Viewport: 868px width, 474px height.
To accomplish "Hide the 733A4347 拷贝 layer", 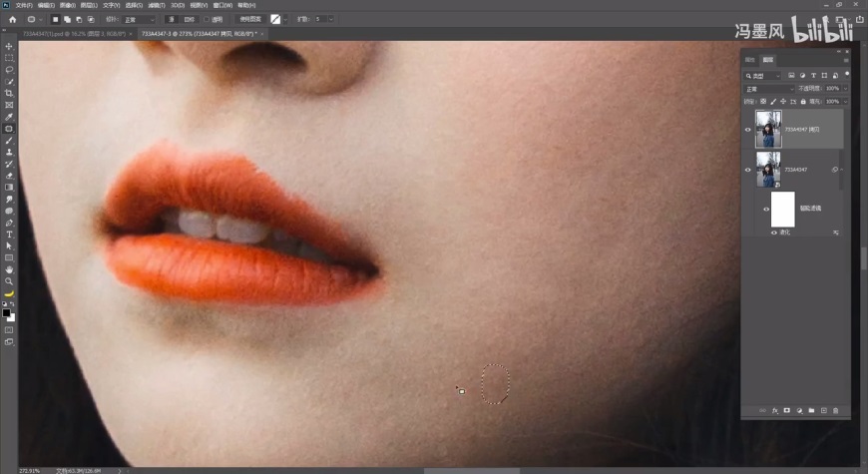I will pos(748,130).
